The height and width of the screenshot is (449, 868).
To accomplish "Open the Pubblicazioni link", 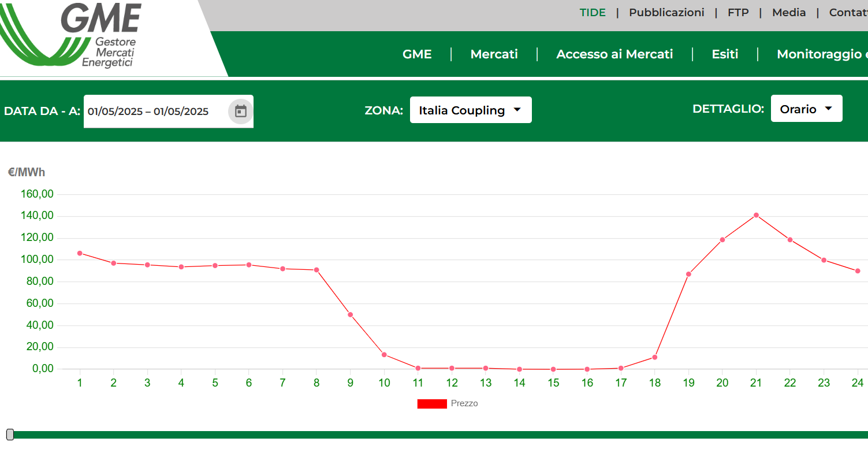I will [x=666, y=13].
